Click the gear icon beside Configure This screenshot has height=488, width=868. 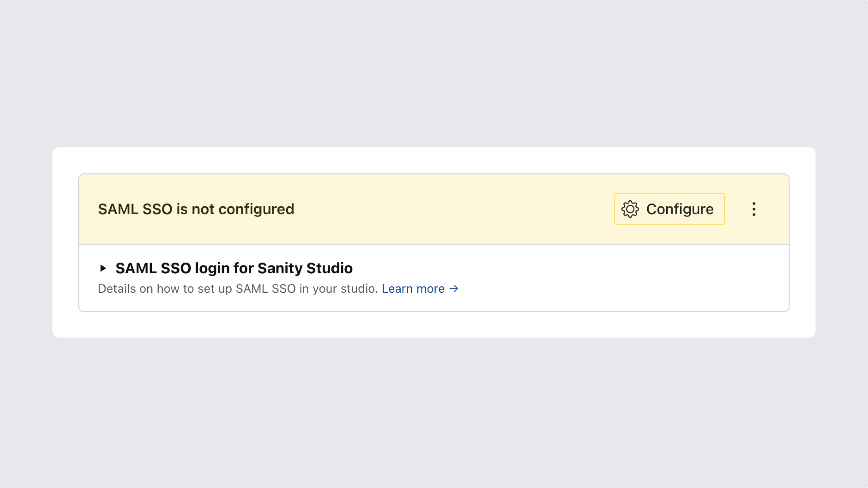(630, 209)
